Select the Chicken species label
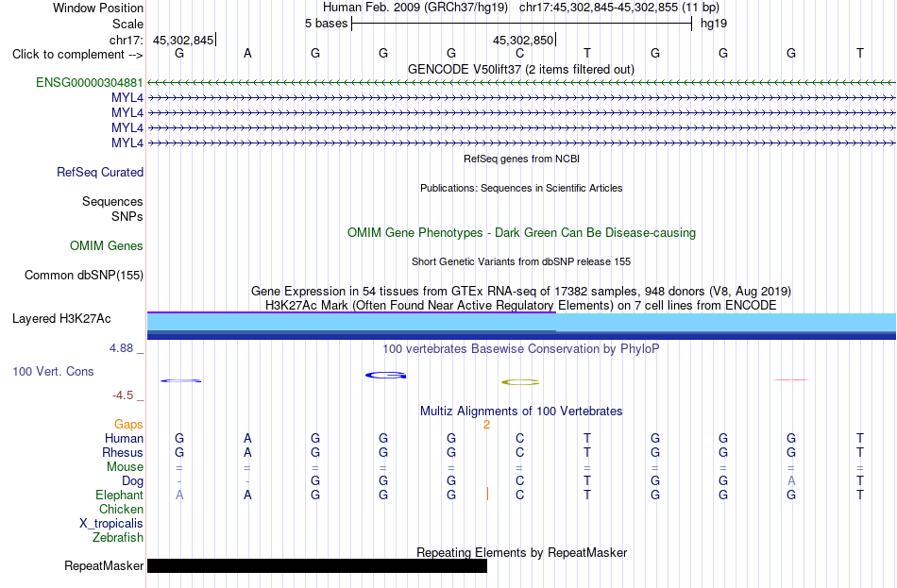The height and width of the screenshot is (588, 897). coord(121,509)
